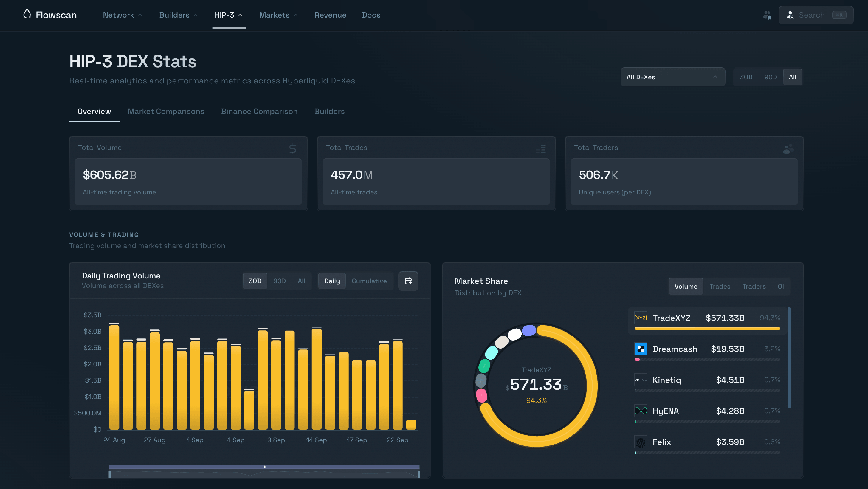
Task: Select 30D in Daily Trading Volume chart
Action: [x=255, y=281]
